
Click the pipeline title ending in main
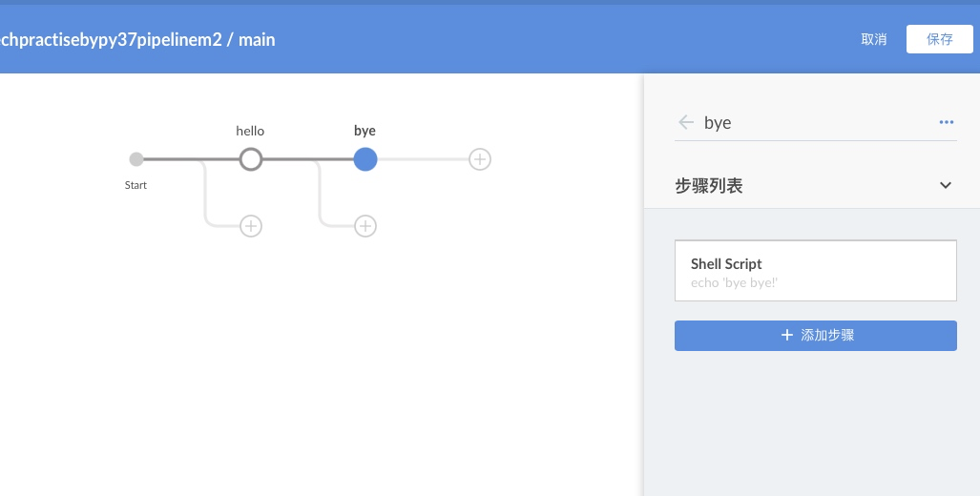(x=138, y=40)
